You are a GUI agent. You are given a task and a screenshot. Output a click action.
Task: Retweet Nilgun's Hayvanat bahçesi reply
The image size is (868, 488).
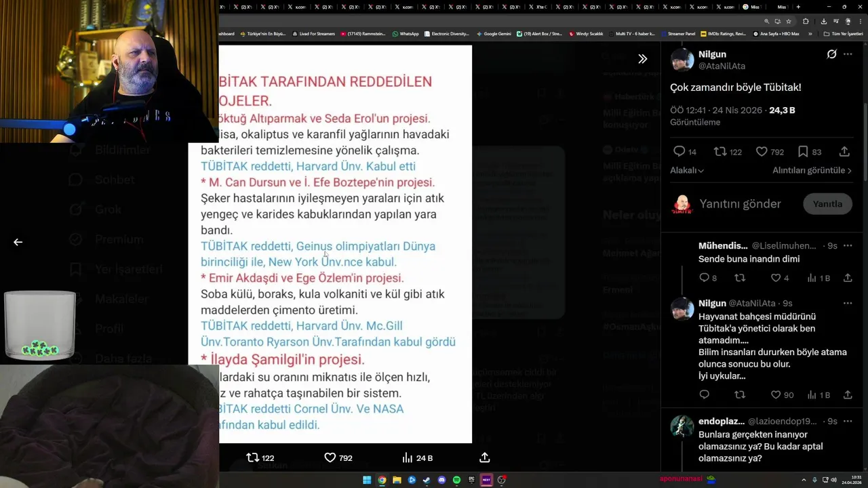740,394
